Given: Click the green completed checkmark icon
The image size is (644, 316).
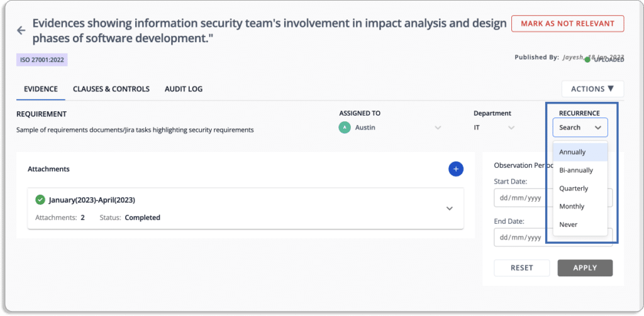Looking at the screenshot, I should [x=40, y=200].
